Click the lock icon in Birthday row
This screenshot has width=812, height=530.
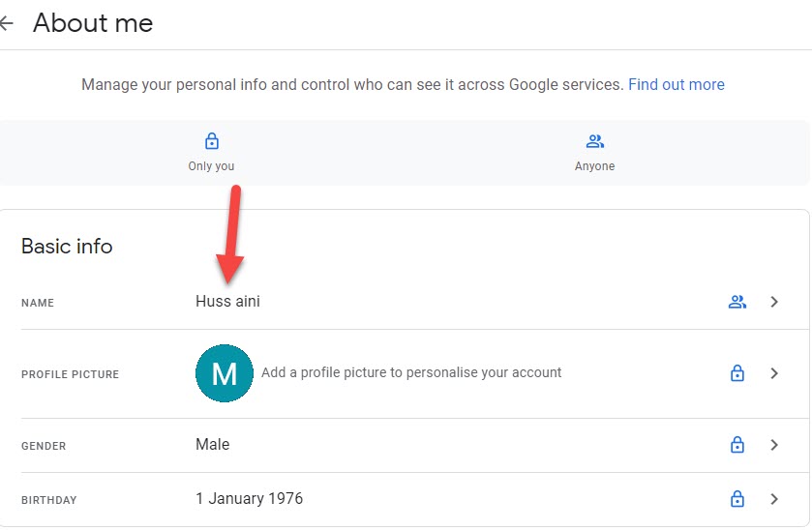pyautogui.click(x=737, y=499)
